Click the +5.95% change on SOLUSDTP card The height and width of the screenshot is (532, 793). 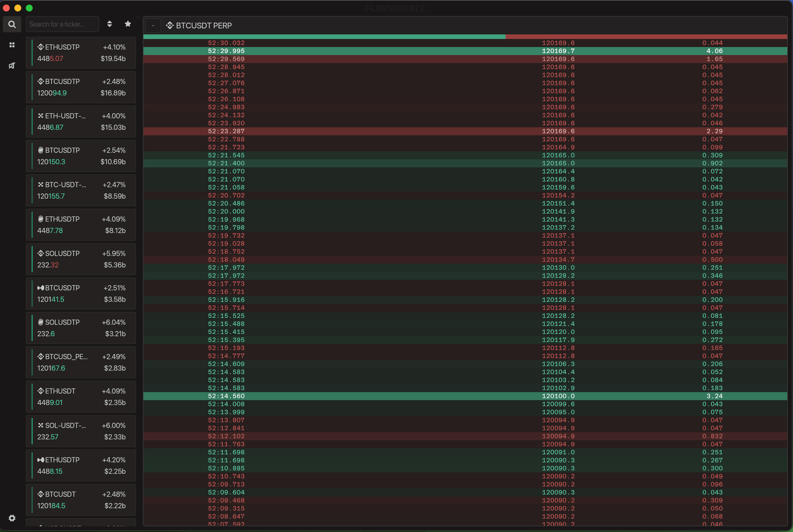coord(114,253)
